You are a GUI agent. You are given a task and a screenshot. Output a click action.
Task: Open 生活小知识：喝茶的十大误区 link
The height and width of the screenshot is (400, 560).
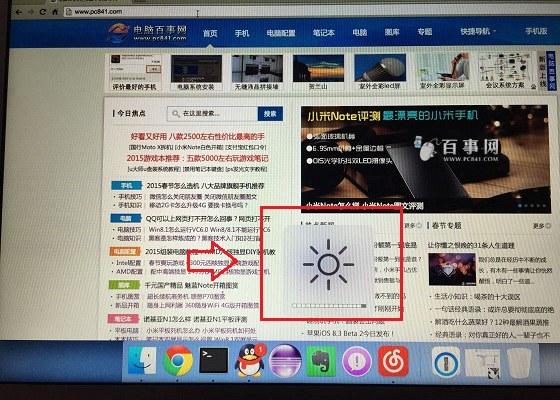point(477,297)
